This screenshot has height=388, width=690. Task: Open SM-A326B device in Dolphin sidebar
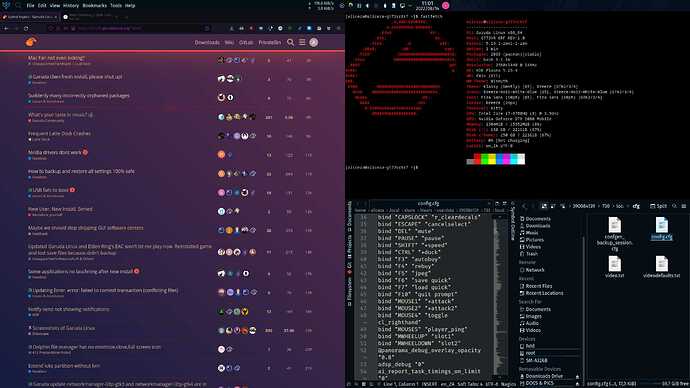click(533, 360)
